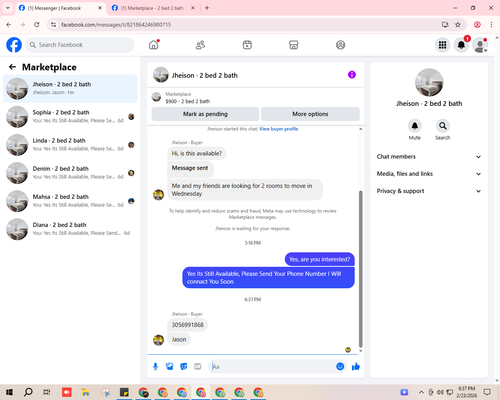Click the conversation header Jheison - 2 bed 2 bath

click(205, 75)
